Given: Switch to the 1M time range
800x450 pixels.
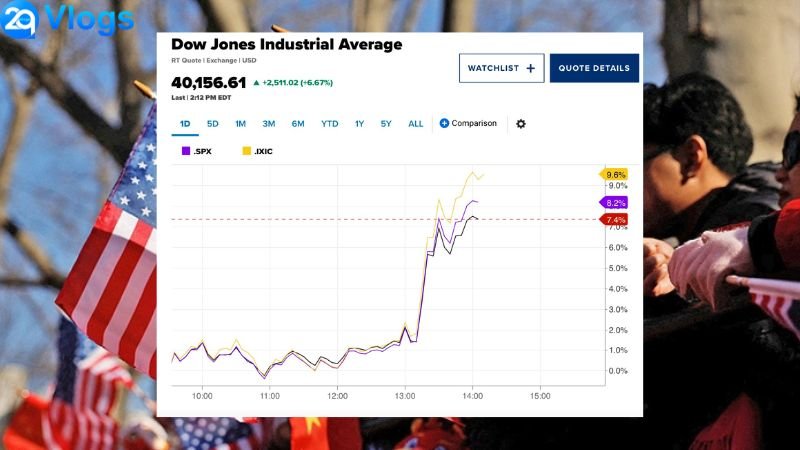Looking at the screenshot, I should (240, 123).
